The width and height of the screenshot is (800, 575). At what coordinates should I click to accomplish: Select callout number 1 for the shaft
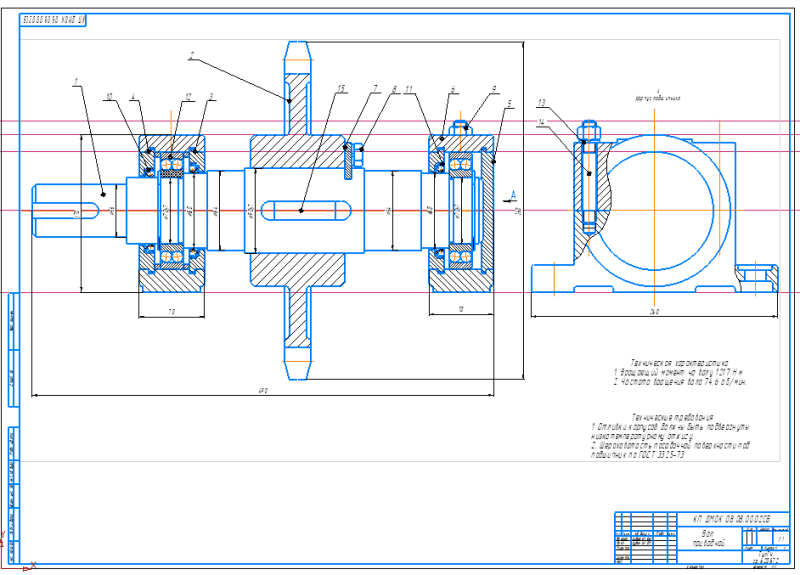[76, 81]
